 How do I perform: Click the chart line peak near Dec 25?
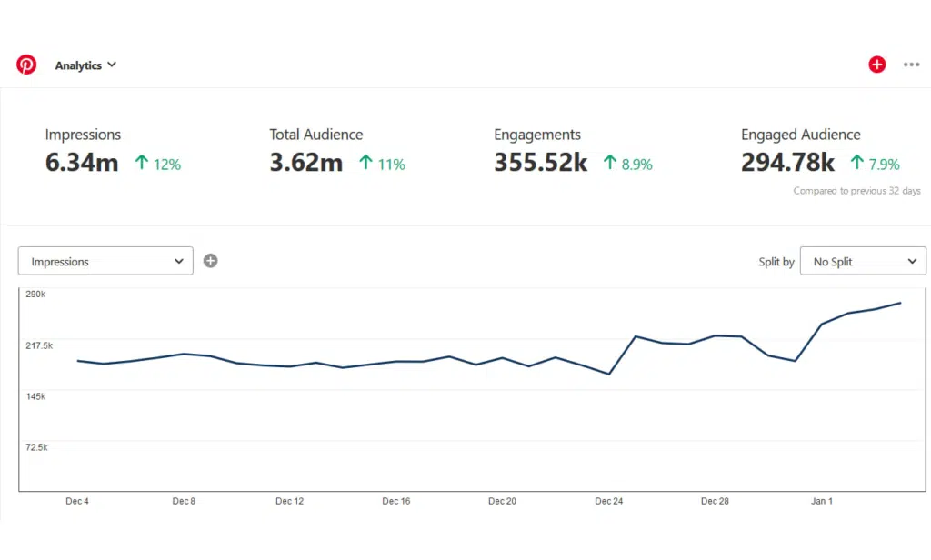point(635,336)
